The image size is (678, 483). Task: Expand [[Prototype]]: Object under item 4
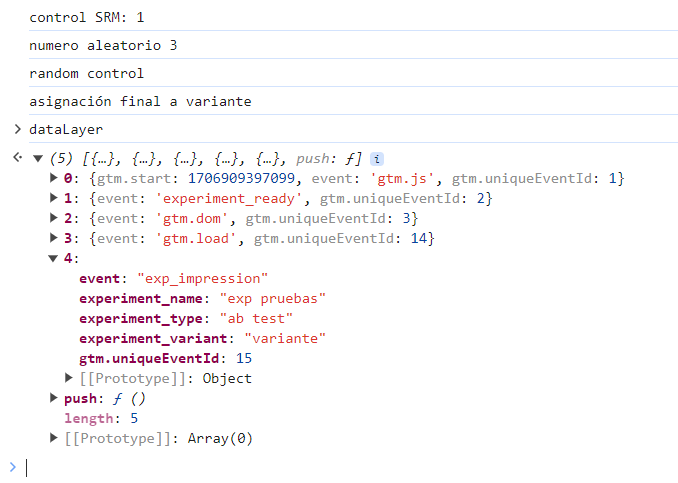69,377
